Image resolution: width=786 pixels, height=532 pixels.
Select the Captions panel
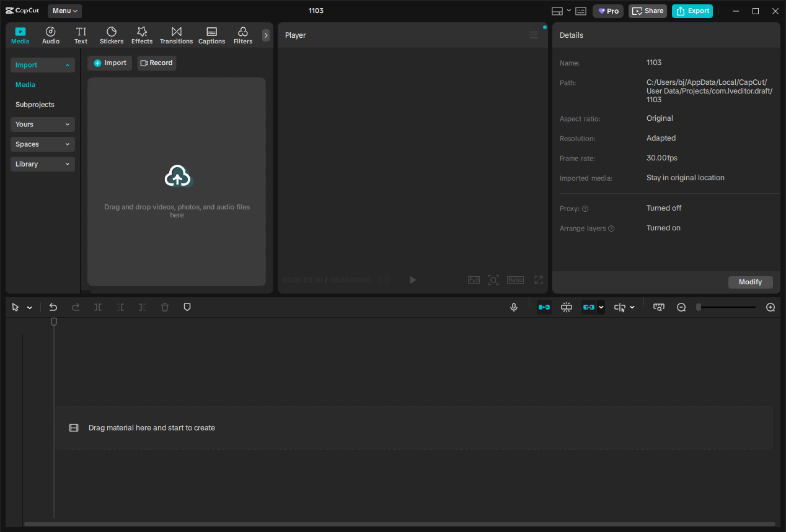211,35
